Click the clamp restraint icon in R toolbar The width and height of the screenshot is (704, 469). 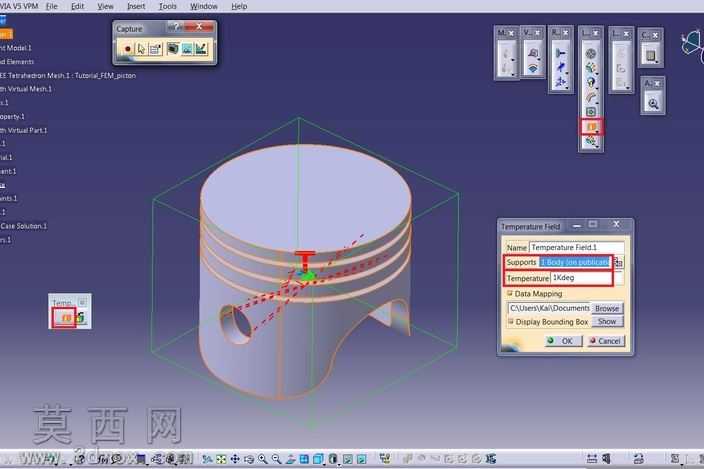click(x=561, y=53)
